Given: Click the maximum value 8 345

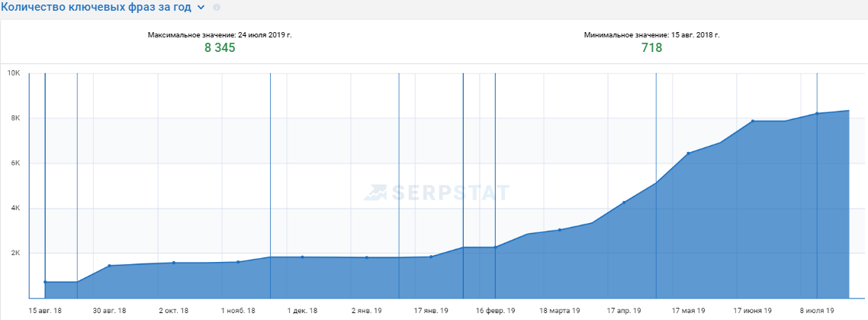Looking at the screenshot, I should tap(220, 48).
